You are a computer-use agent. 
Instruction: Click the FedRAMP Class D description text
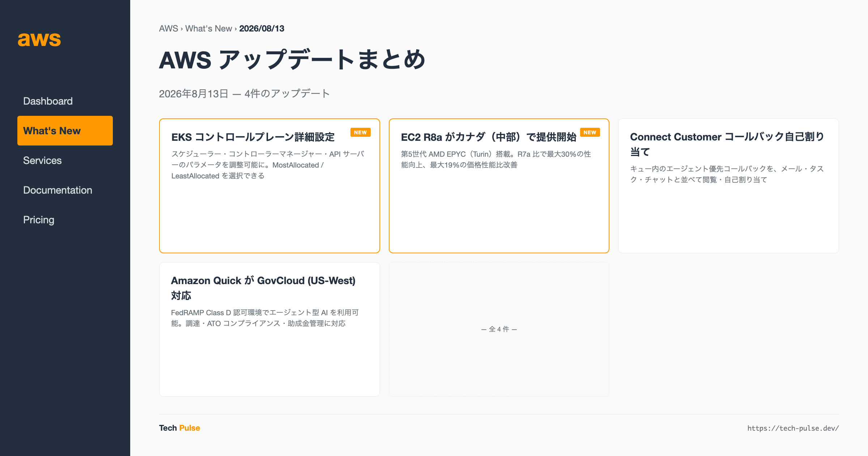[x=265, y=318]
